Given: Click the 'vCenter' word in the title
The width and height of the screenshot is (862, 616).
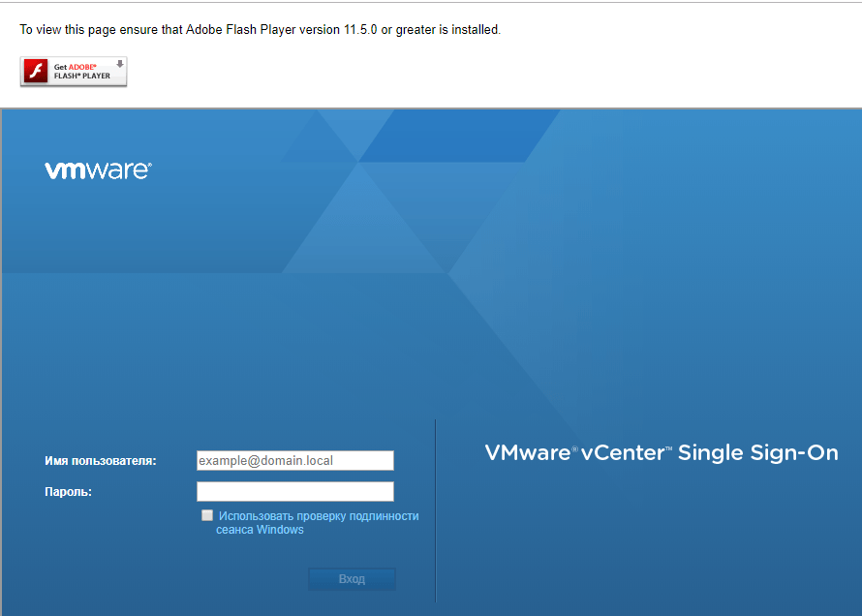Looking at the screenshot, I should [622, 452].
